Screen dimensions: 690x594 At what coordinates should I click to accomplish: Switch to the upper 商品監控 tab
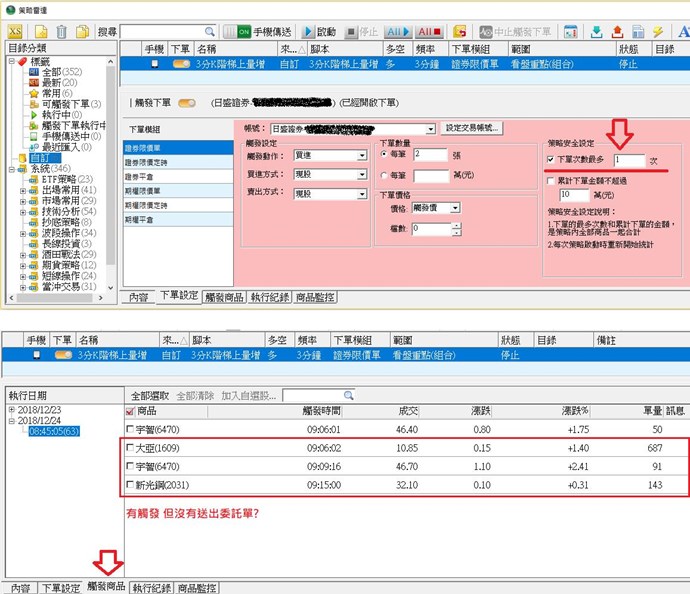tap(314, 297)
